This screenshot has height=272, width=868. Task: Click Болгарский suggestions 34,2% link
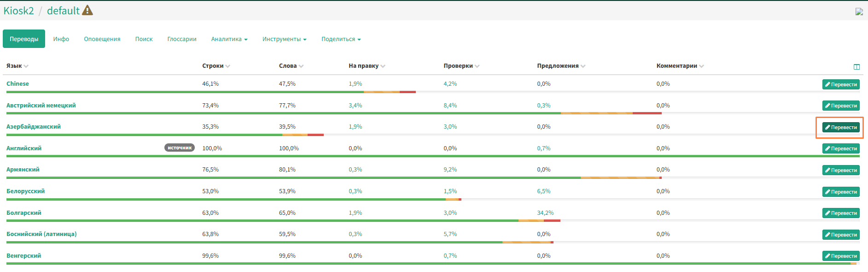click(x=545, y=213)
